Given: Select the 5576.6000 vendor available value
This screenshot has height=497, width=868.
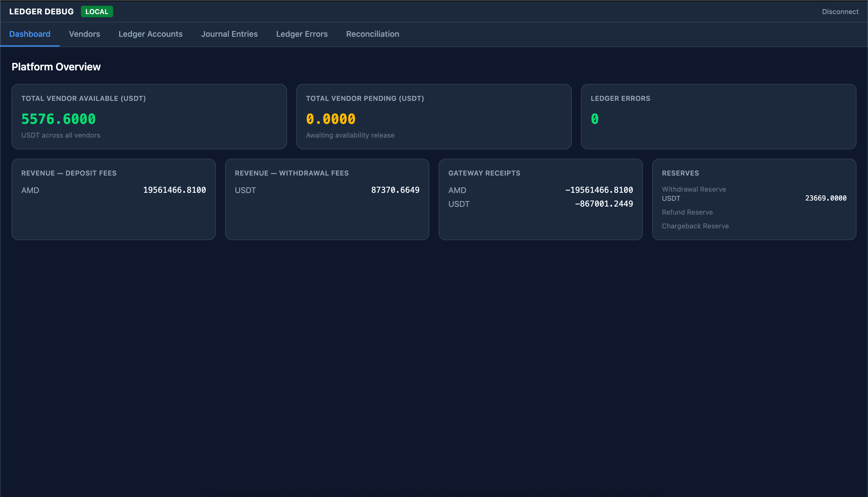Looking at the screenshot, I should point(58,119).
